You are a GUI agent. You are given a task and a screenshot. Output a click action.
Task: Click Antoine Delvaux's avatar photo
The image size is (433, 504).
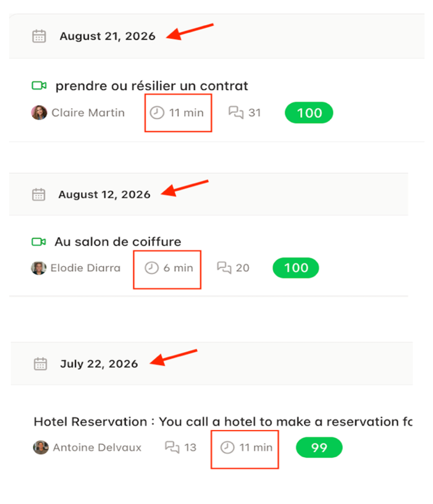point(41,447)
